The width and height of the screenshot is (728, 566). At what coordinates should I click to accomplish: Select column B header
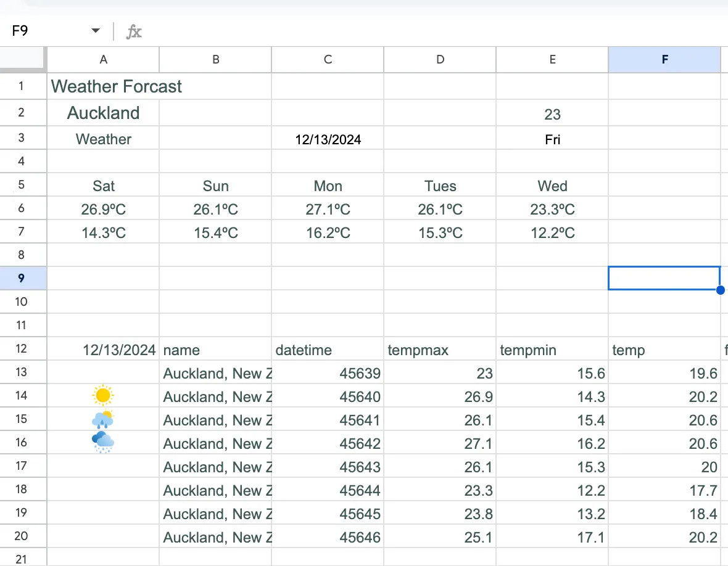coord(215,59)
